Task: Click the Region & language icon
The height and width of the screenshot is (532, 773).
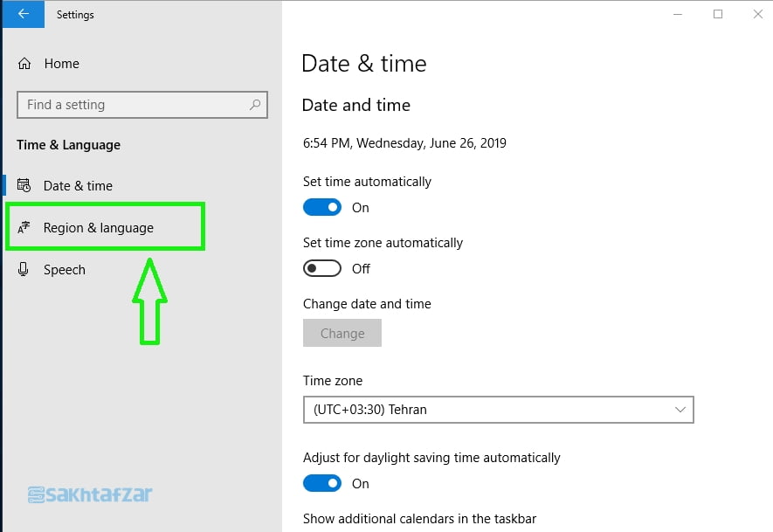Action: coord(24,228)
